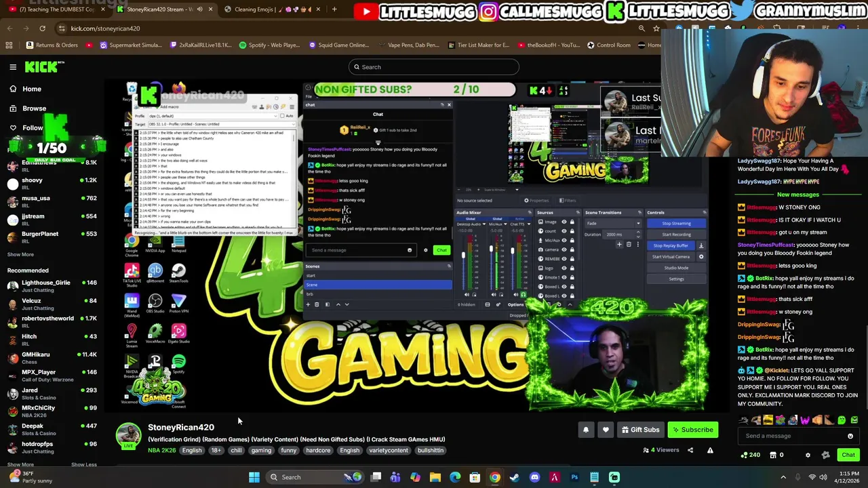Image resolution: width=868 pixels, height=488 pixels.
Task: Open GMHikaru recommended channel
Action: click(x=52, y=357)
